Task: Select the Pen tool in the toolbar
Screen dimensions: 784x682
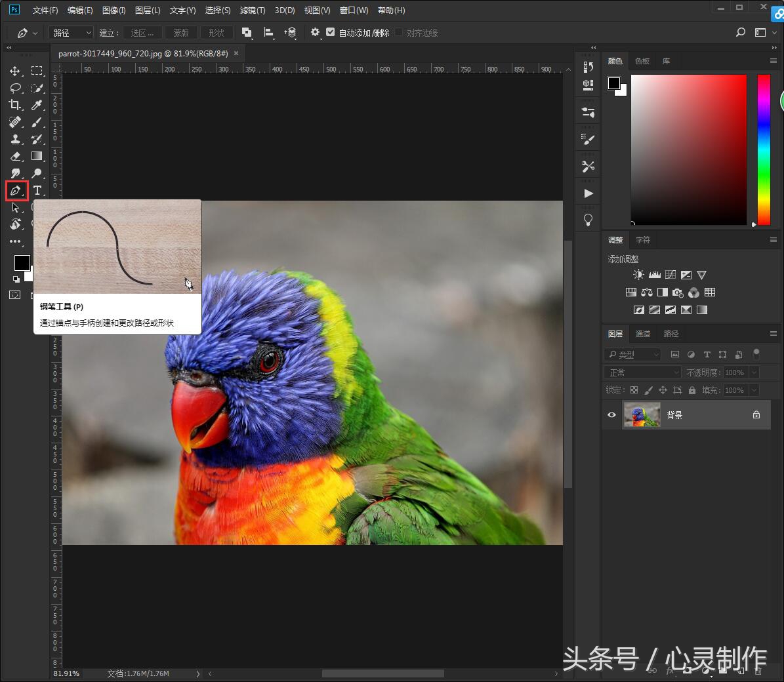Action: click(x=16, y=191)
